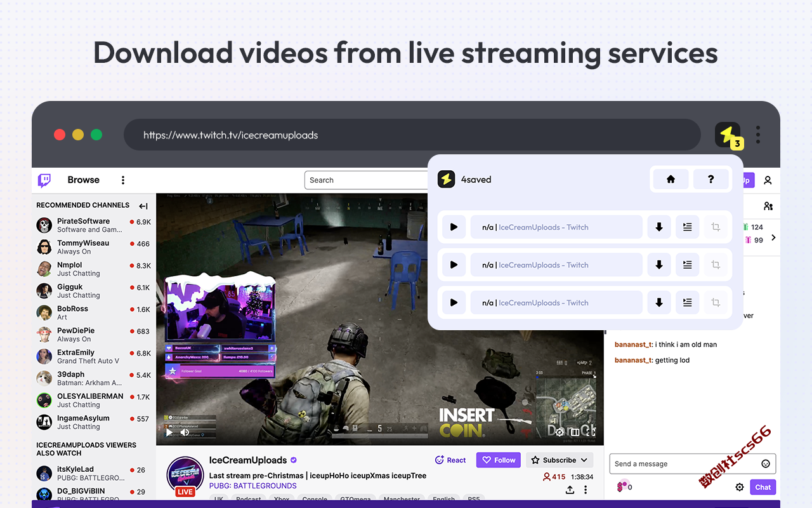Click IceCreamUploads live avatar
Screen dimensions: 812x508
pyautogui.click(x=185, y=475)
